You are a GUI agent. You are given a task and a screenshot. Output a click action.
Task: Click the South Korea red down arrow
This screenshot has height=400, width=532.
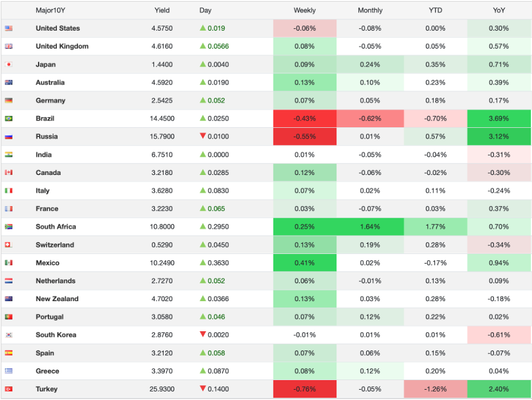[x=202, y=335]
